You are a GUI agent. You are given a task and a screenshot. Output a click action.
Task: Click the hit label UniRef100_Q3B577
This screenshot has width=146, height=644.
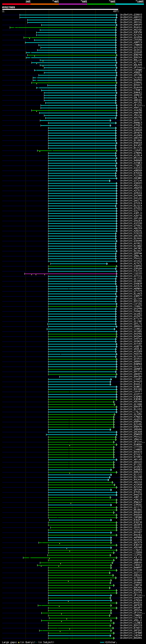click(x=131, y=296)
